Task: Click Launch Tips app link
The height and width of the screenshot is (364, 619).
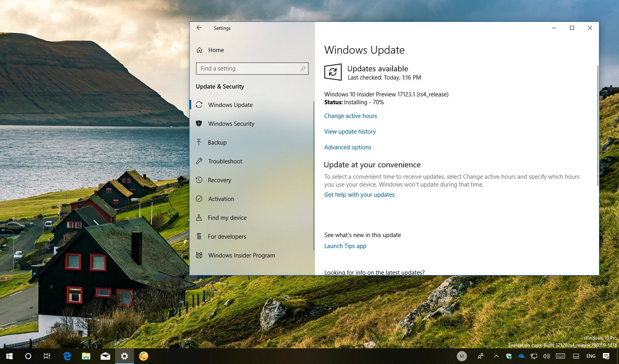Action: [x=345, y=246]
